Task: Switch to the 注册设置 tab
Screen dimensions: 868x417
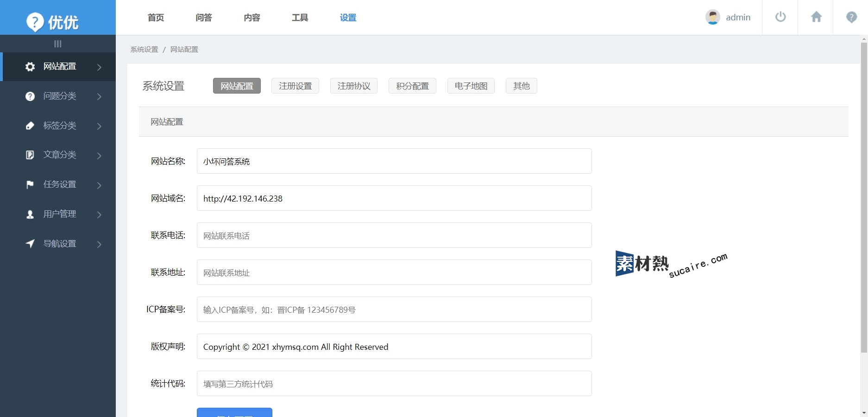Action: pyautogui.click(x=295, y=86)
